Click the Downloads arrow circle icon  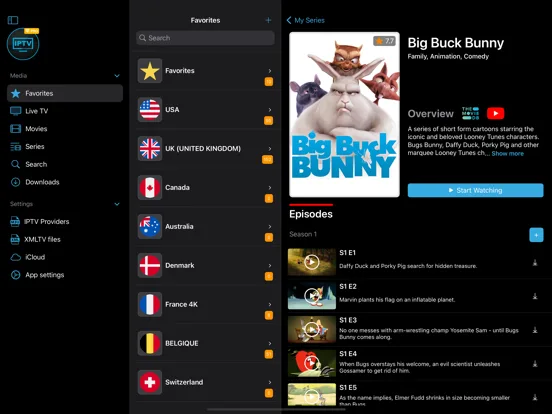tap(15, 182)
